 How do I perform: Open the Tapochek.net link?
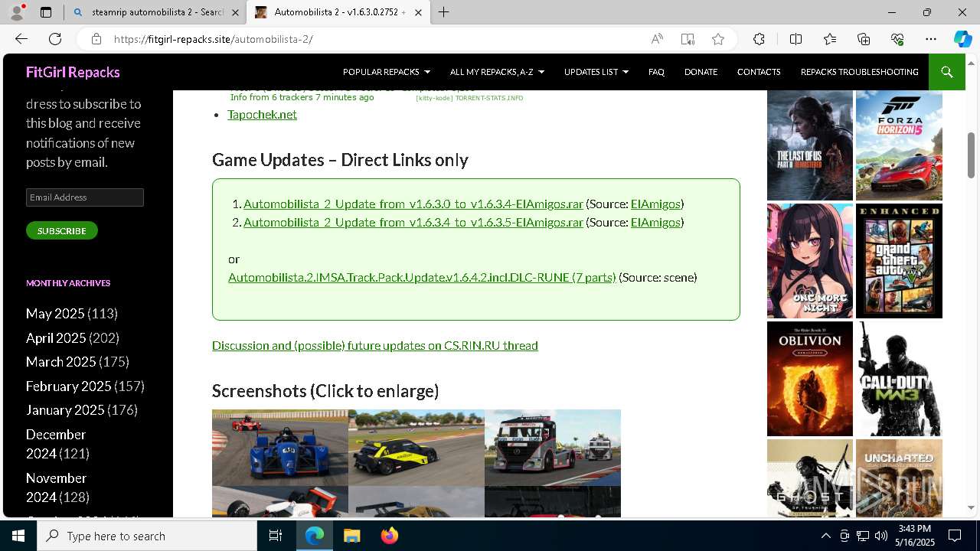tap(262, 114)
